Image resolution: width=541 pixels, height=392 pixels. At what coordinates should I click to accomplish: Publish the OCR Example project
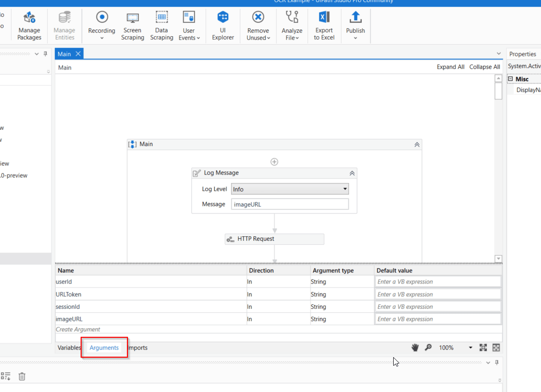(355, 25)
